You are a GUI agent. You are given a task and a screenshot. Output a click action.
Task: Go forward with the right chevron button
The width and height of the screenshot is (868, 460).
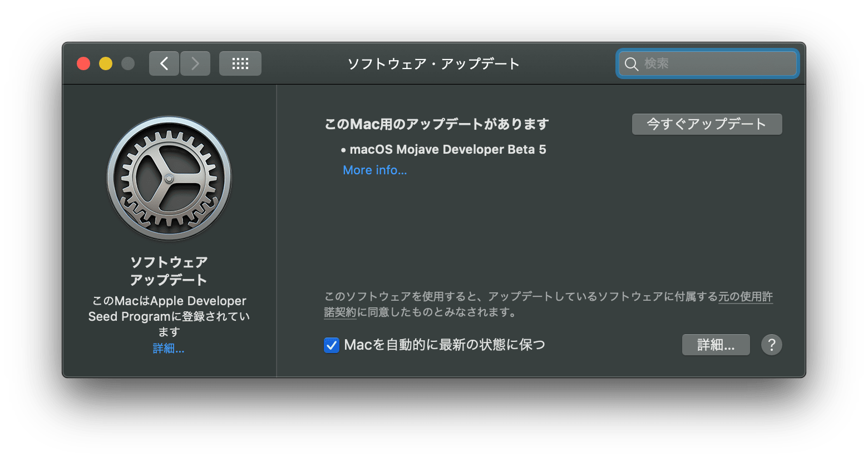pyautogui.click(x=195, y=63)
